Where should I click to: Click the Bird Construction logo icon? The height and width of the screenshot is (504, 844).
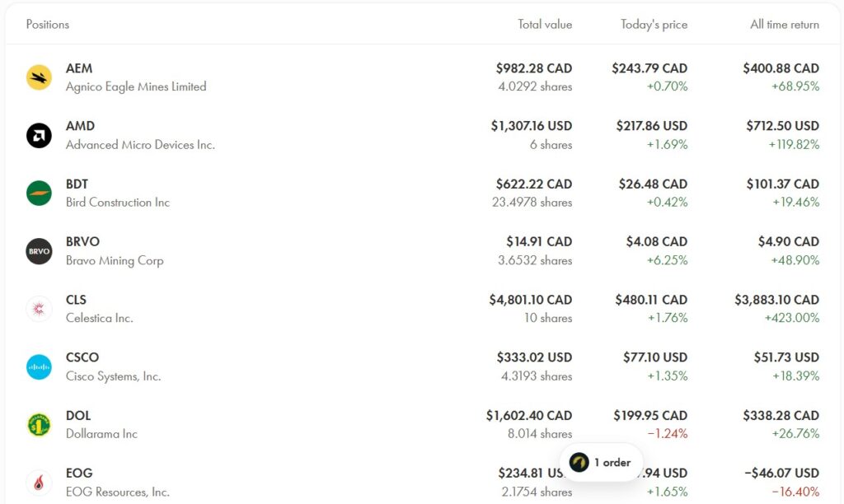[39, 193]
